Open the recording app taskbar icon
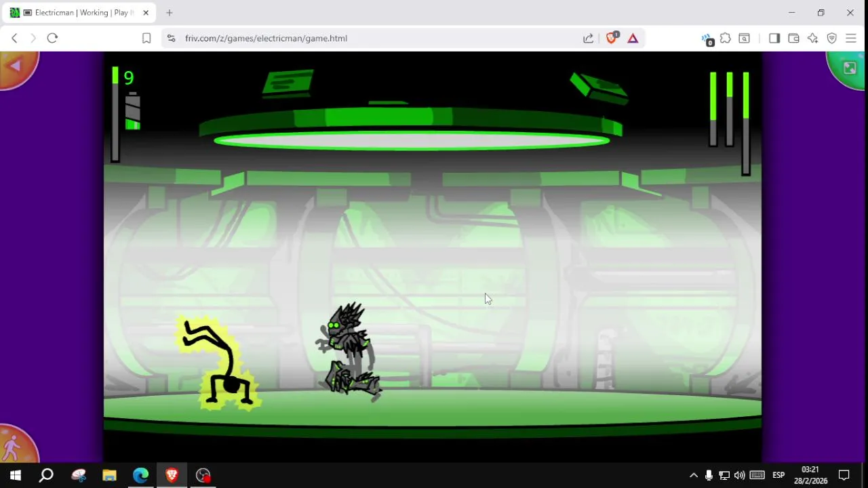 (203, 475)
